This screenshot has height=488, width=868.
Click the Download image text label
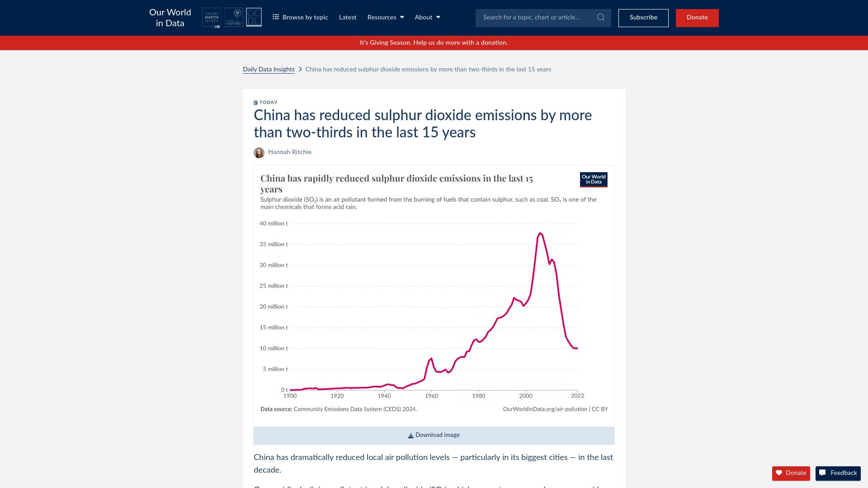point(437,435)
